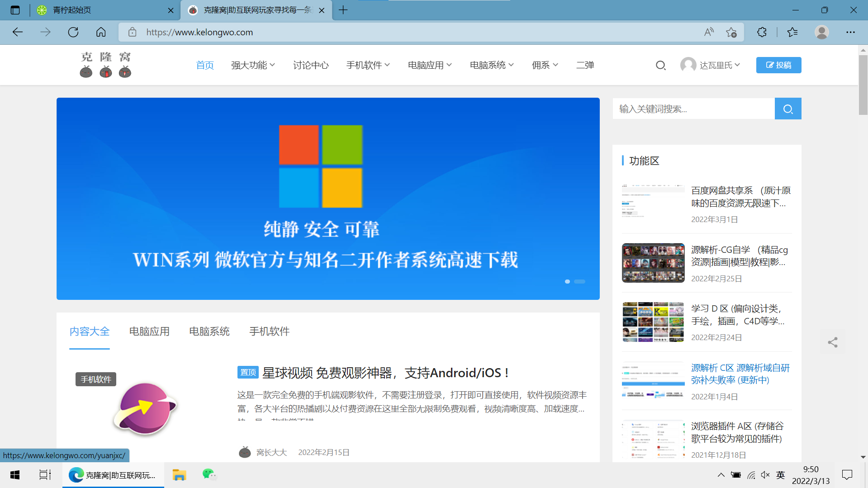Open the browser profile avatar
The image size is (868, 488).
821,32
